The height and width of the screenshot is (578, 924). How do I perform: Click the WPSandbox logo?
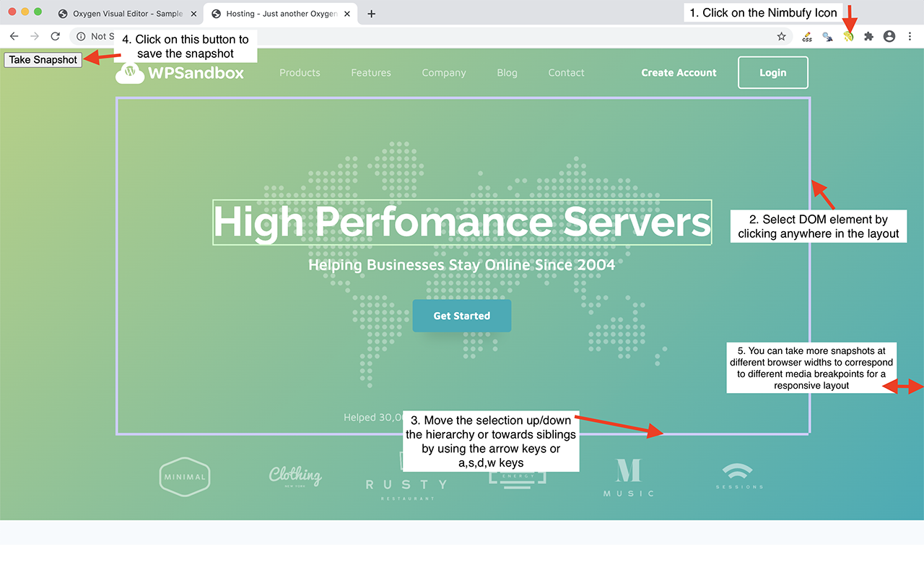(183, 72)
